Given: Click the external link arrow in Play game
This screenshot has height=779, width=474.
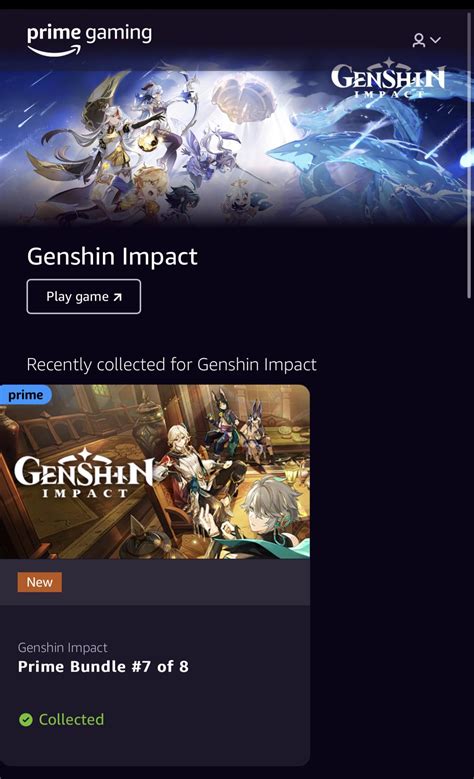Looking at the screenshot, I should coord(117,297).
